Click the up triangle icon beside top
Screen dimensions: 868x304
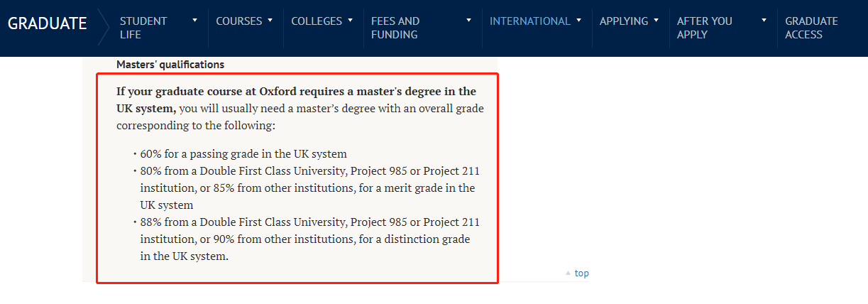point(568,273)
